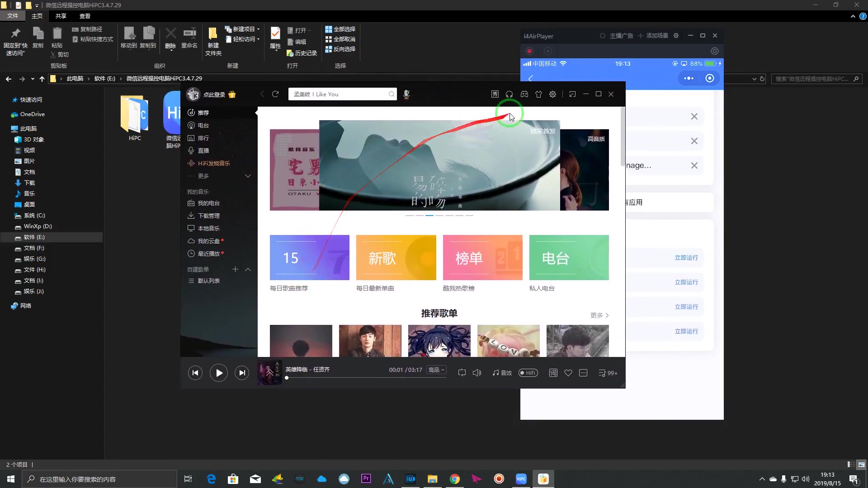Click 点此登录 to log in
This screenshot has width=868, height=488.
[x=214, y=94]
